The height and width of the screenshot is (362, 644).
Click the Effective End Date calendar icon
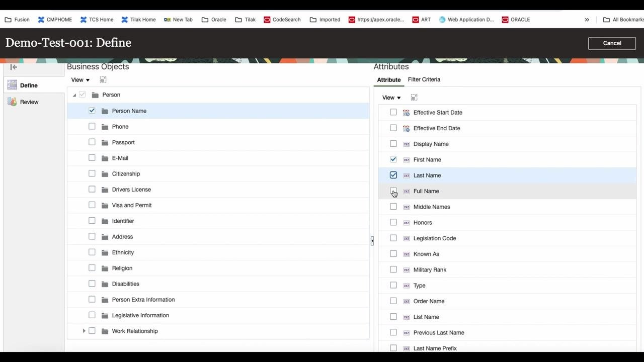point(406,128)
